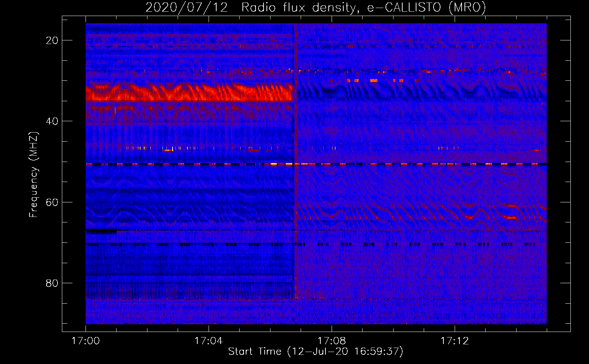Click the 17:04 time tick label
This screenshot has height=364, width=589.
click(x=209, y=341)
